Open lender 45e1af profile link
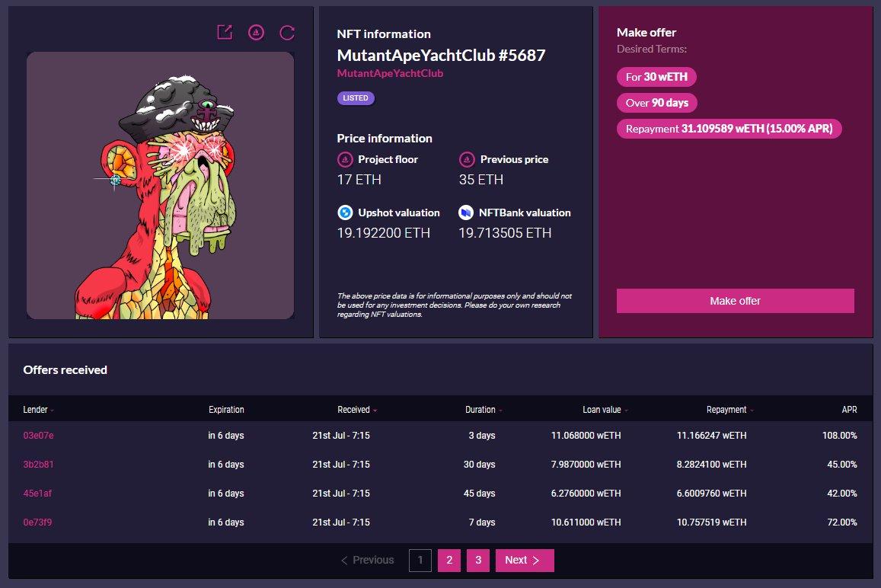Image resolution: width=881 pixels, height=588 pixels. point(38,494)
